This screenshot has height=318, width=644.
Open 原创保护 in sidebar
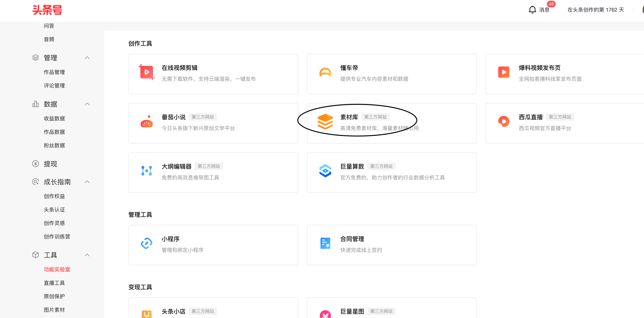click(x=54, y=296)
